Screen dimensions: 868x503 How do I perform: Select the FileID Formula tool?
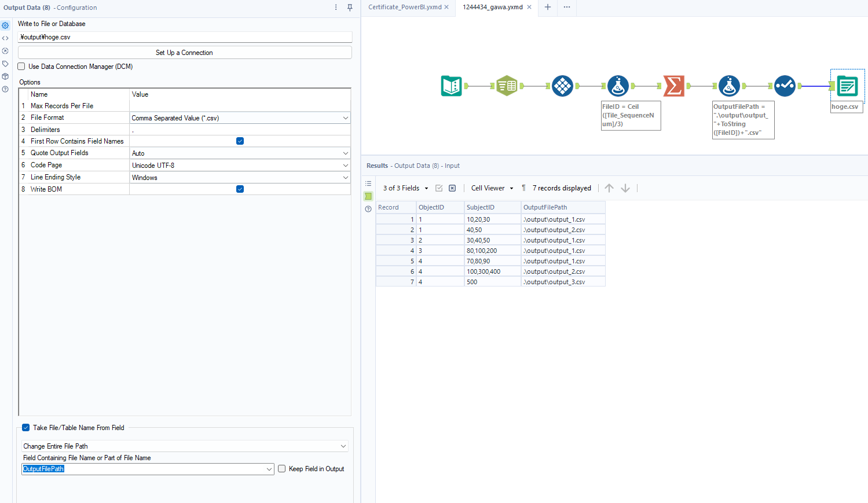(618, 86)
